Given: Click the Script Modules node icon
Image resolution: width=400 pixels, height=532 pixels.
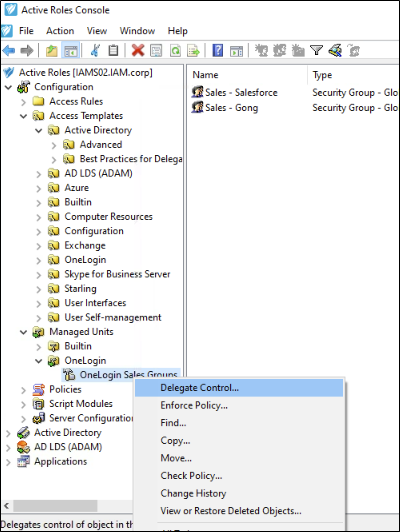Looking at the screenshot, I should point(38,404).
